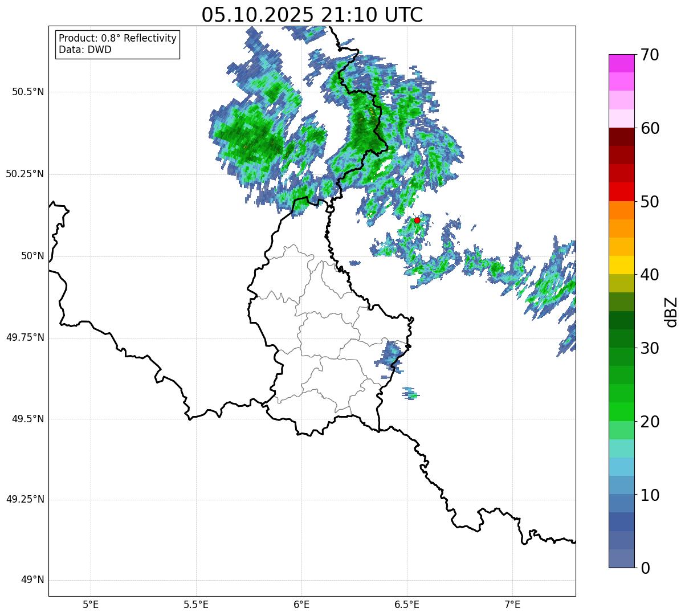Click the "Data: DWD" label
685x616 pixels.
[x=85, y=50]
